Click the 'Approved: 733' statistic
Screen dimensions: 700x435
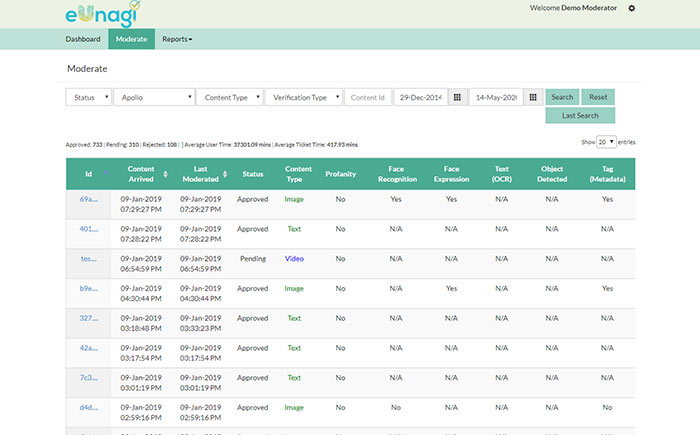[84, 145]
